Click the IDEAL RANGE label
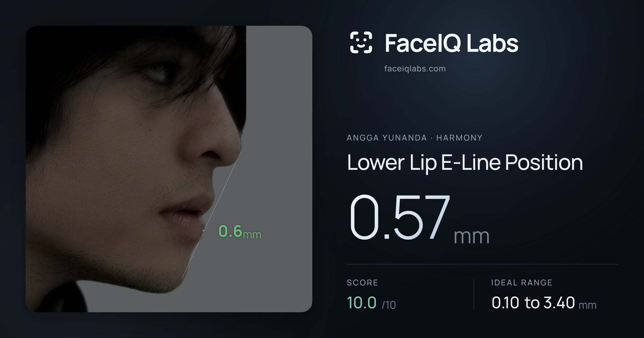The height and width of the screenshot is (338, 644). (522, 282)
